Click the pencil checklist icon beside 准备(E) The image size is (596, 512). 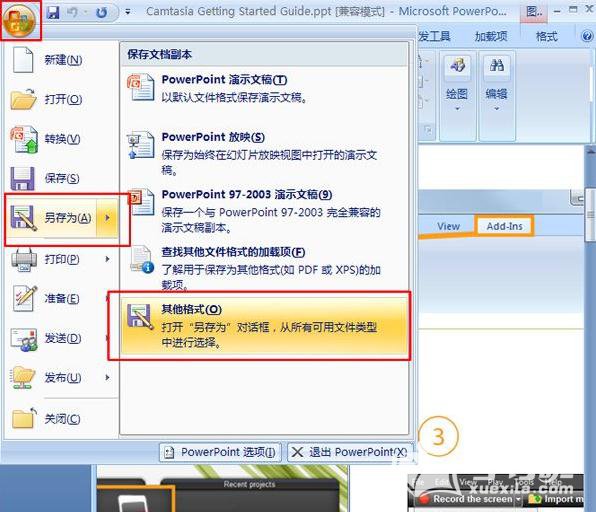[25, 298]
